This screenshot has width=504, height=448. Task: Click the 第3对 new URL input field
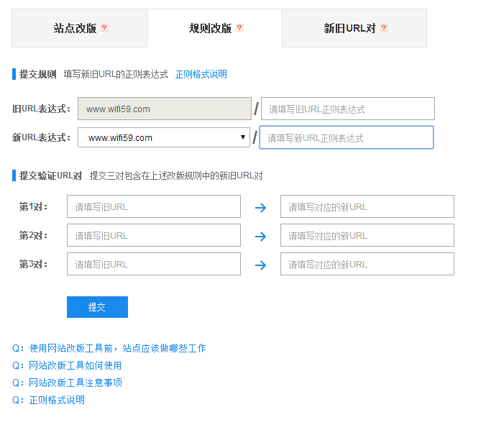[x=367, y=264]
